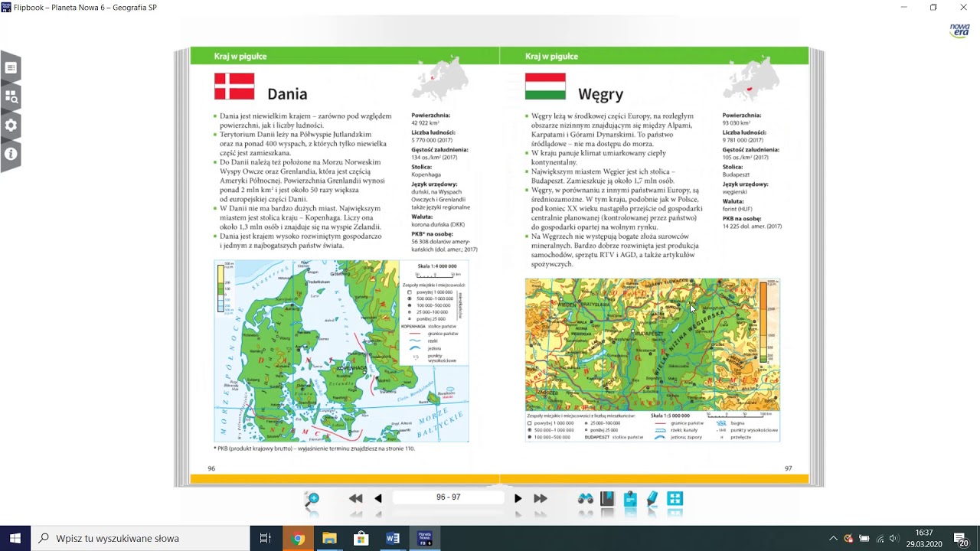Toggle fullscreen view of the flipbook
Viewport: 980px width, 551px height.
click(x=675, y=499)
